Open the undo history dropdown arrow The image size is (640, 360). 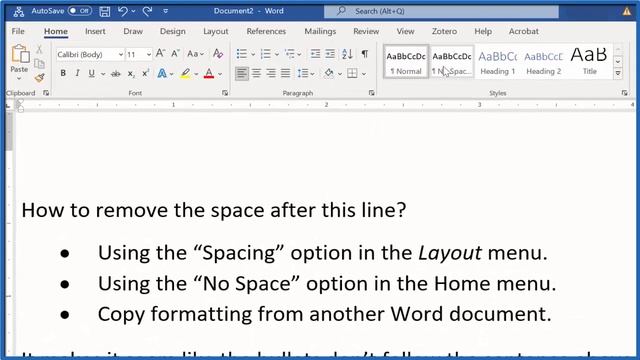[133, 11]
